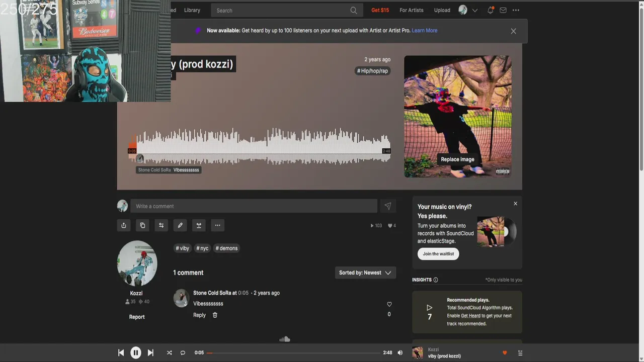Skip to next track
The image size is (644, 362).
click(150, 353)
